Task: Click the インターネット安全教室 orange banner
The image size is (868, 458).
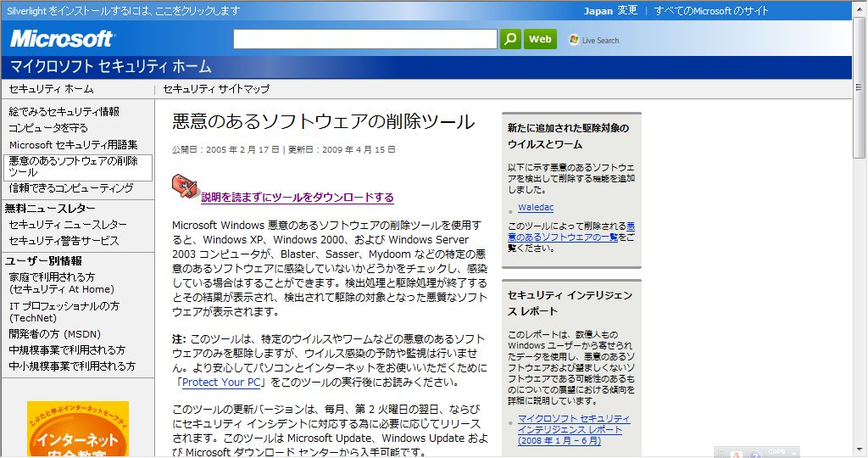Action: click(78, 429)
